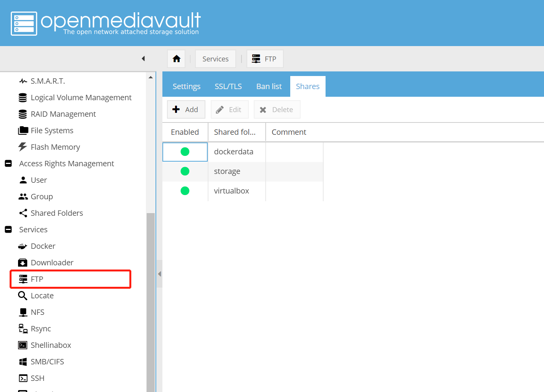The height and width of the screenshot is (392, 544).
Task: Select the Downloader tree item
Action: click(52, 263)
